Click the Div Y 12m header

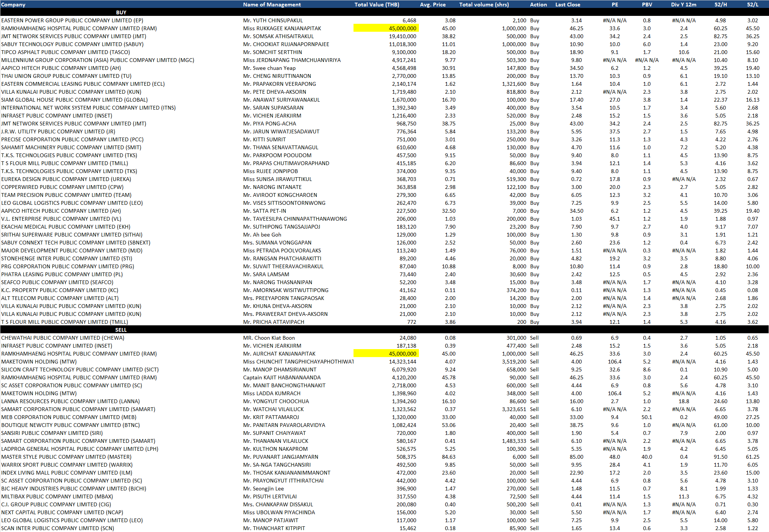684,5
